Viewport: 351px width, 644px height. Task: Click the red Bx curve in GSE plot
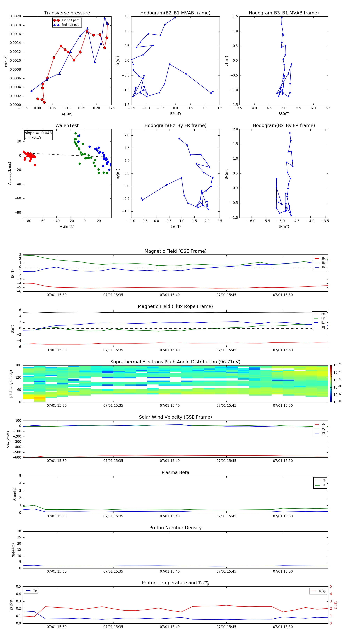(x=175, y=288)
